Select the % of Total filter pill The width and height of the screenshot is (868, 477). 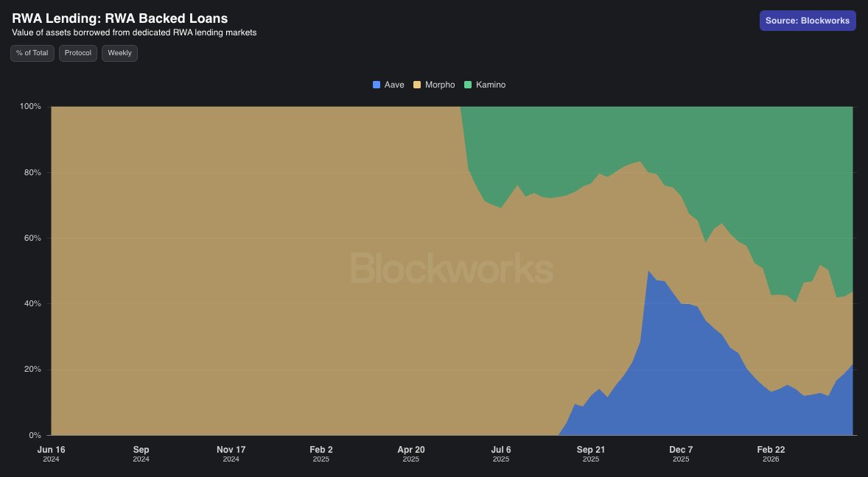pyautogui.click(x=32, y=53)
